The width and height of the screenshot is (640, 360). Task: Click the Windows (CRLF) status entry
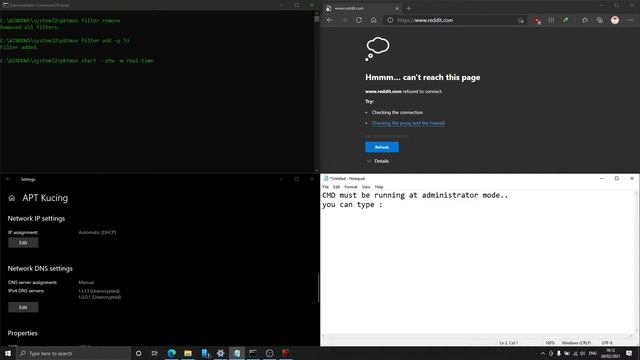click(576, 343)
